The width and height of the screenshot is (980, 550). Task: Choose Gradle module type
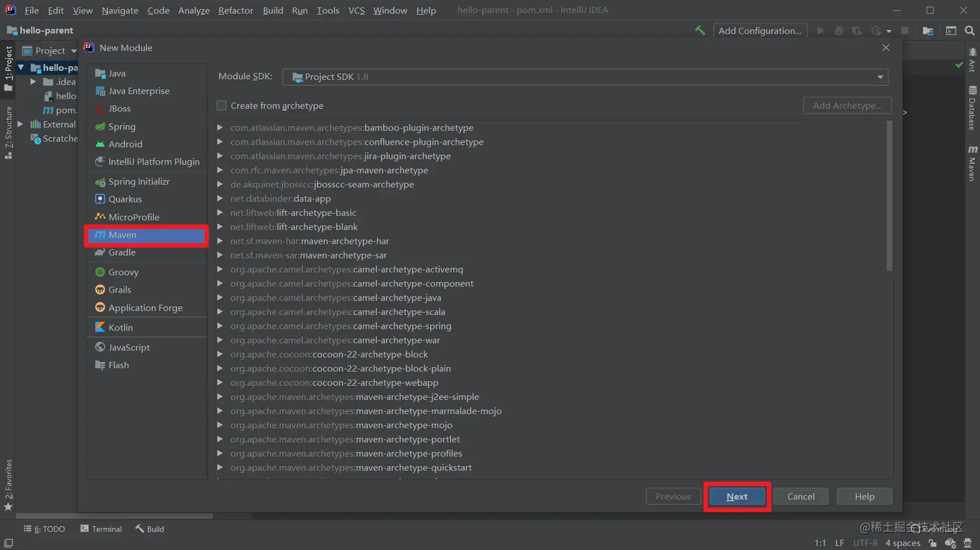pyautogui.click(x=122, y=252)
